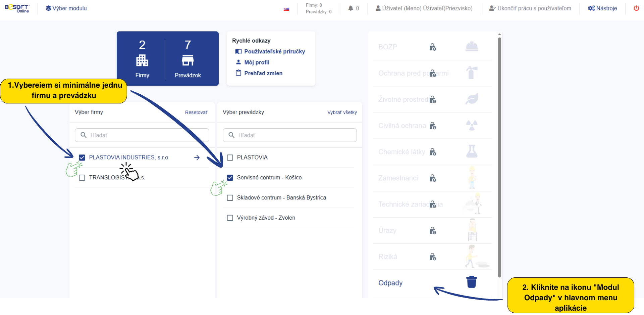The width and height of the screenshot is (644, 315).
Task: Click the Resetovať link
Action: 196,113
